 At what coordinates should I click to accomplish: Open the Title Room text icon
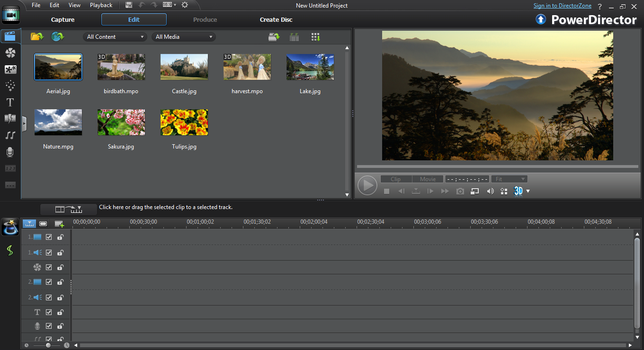10,103
